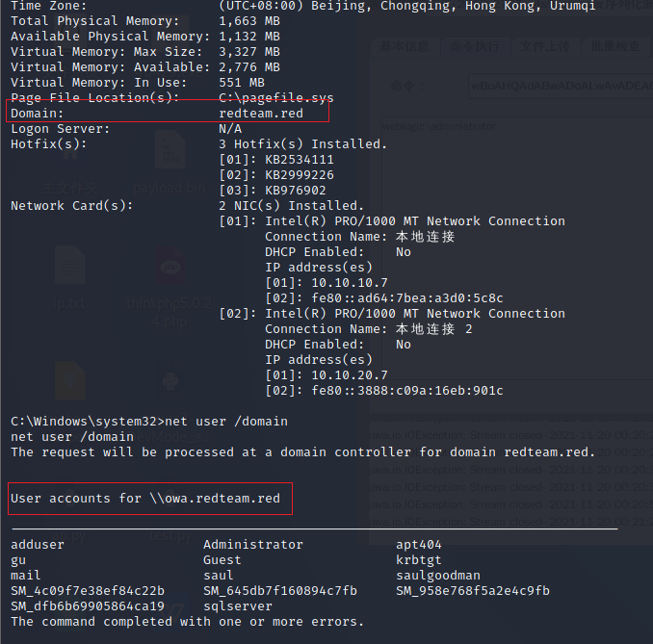Click the "User accounts for \\owa.redteam.red" line

pyautogui.click(x=145, y=499)
